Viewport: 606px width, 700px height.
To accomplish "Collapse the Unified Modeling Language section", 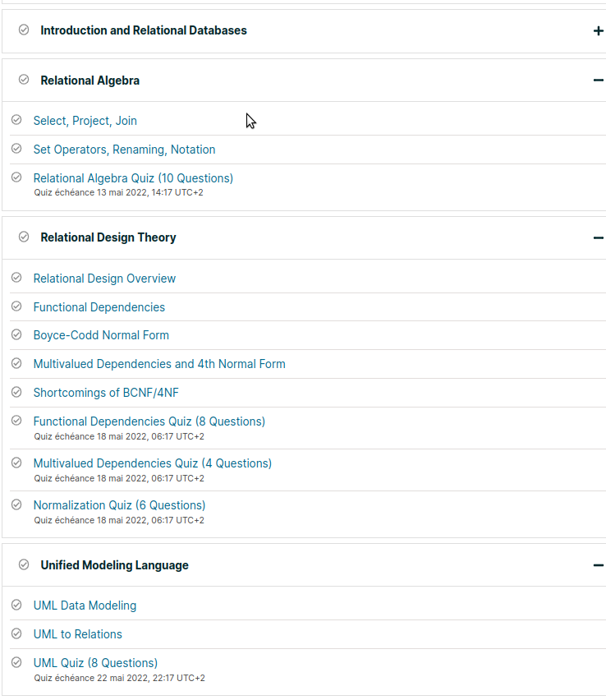I will [x=598, y=565].
